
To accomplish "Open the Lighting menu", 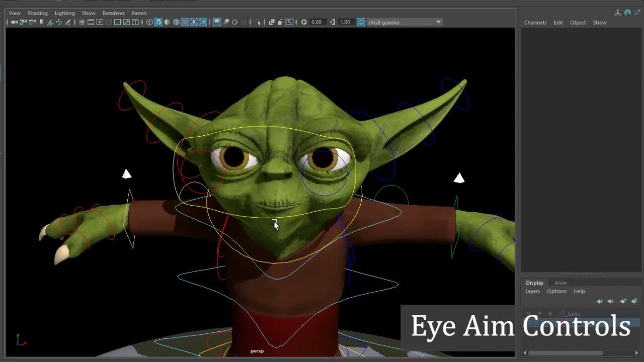I will click(64, 13).
